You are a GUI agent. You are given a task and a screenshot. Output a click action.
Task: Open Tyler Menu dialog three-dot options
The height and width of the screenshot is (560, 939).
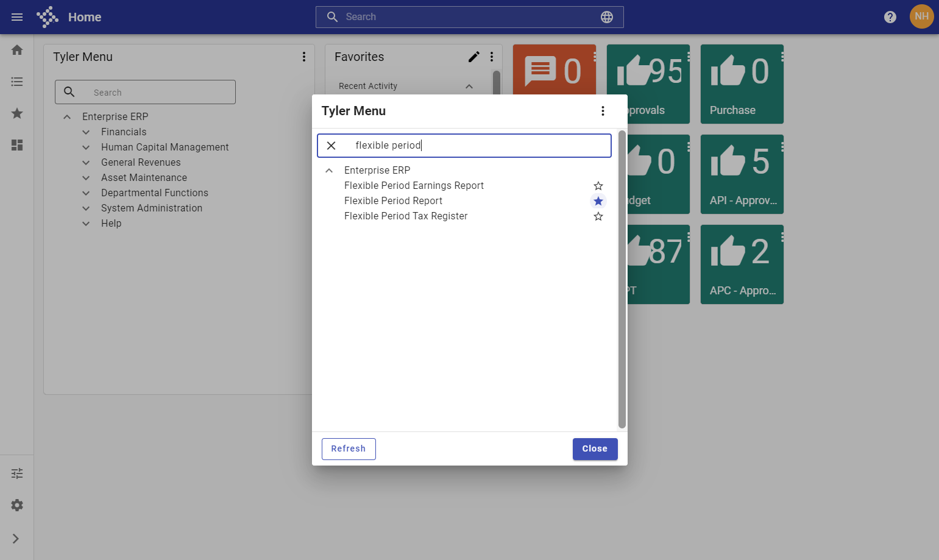[x=603, y=111]
